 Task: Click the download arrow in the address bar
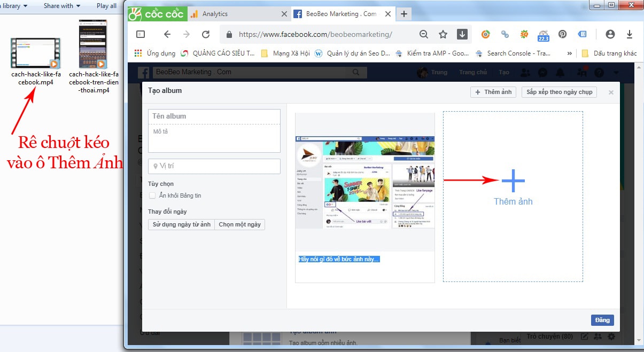(x=461, y=33)
